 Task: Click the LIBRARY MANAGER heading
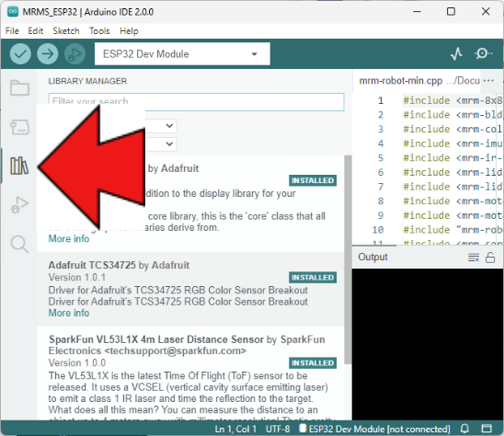87,81
